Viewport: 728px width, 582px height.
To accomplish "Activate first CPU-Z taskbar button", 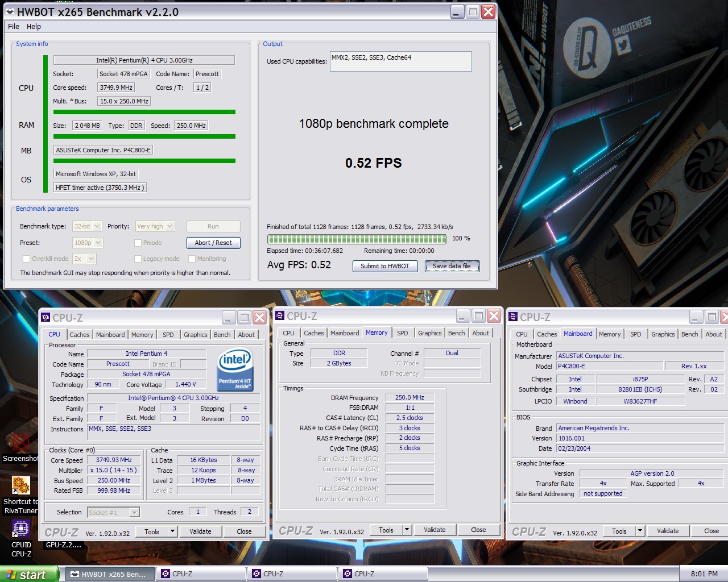I will (x=200, y=574).
